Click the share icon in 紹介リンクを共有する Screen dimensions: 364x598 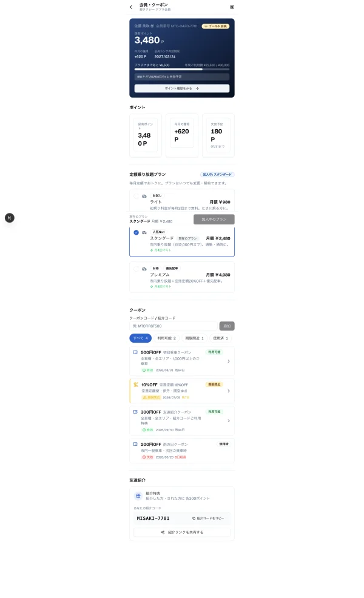[x=163, y=532]
